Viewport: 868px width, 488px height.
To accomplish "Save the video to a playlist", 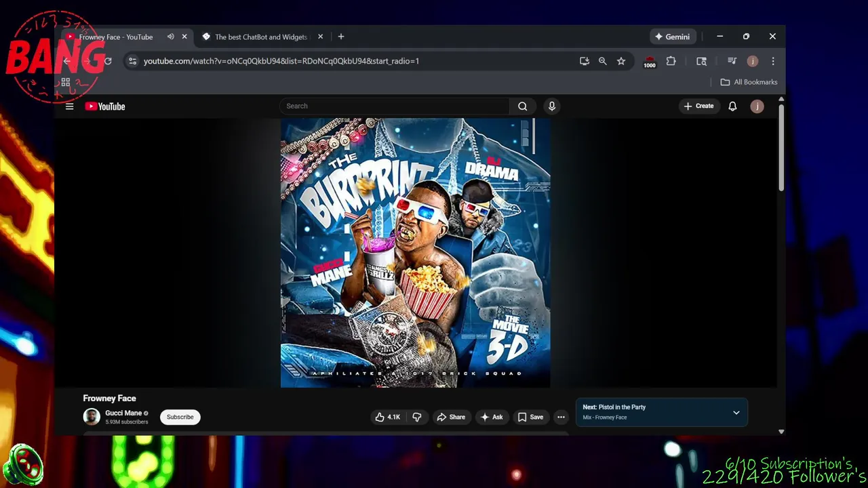I will click(x=530, y=417).
